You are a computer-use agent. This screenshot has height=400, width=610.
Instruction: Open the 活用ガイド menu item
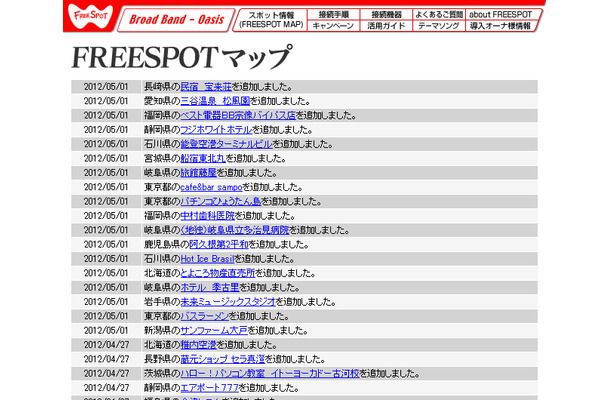386,26
